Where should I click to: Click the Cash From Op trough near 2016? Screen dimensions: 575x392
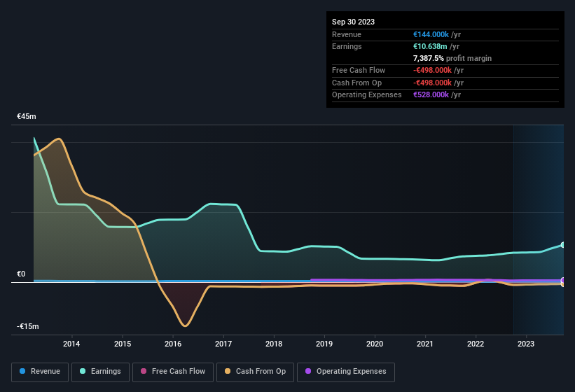(185, 325)
